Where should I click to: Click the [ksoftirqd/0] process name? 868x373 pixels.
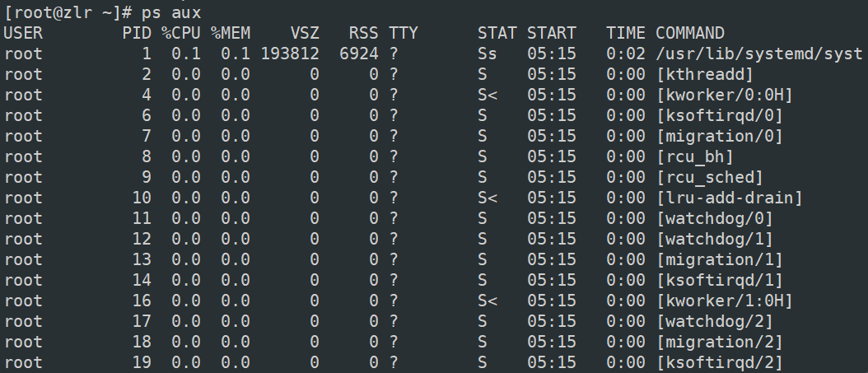point(720,115)
